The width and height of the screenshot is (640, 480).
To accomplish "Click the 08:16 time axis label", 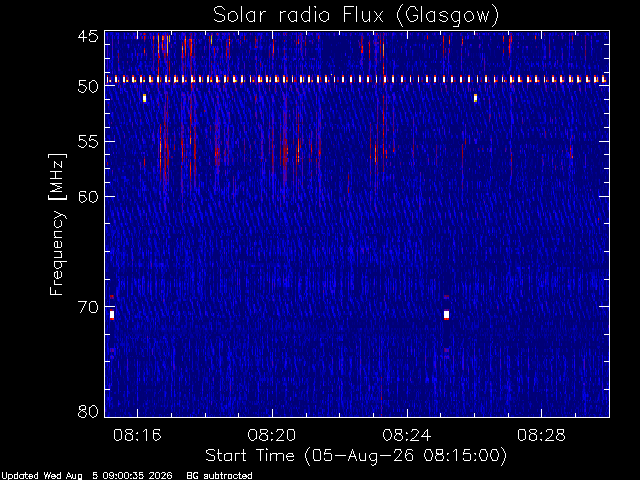I will click(x=137, y=435).
